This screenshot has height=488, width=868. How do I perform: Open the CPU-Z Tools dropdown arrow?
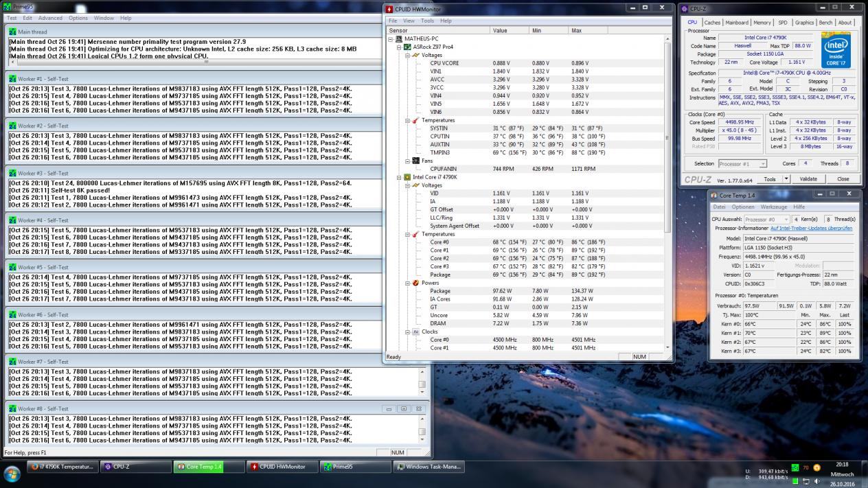786,179
